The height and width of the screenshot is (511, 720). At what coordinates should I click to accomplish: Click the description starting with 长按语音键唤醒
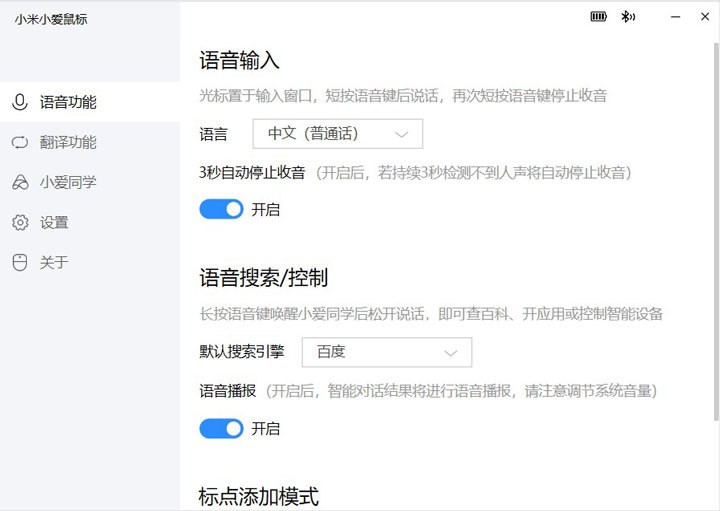431,314
